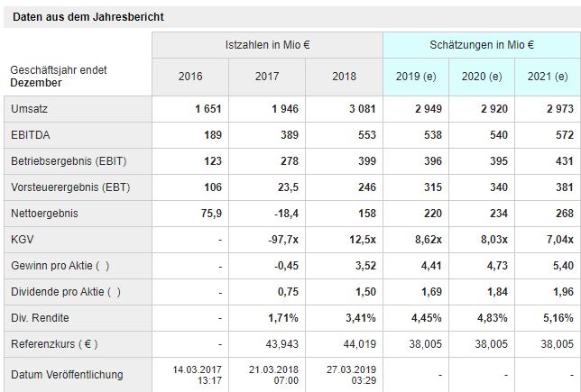Screen dimensions: 581x392
Task: Click the 2017 KGV value -97,7x
Action: click(281, 240)
